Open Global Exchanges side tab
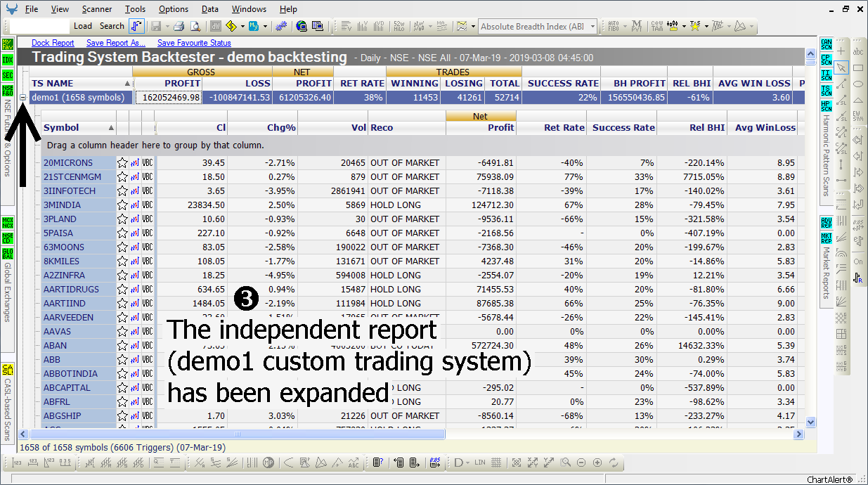868x485 pixels. (8, 292)
